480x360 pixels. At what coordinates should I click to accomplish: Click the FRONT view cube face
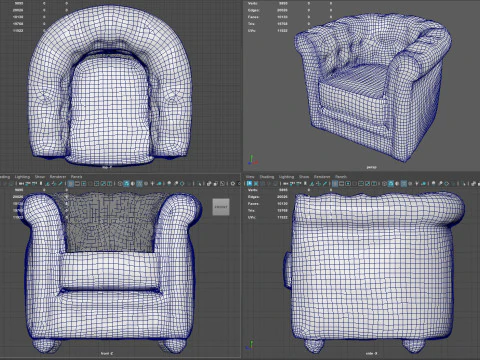click(221, 207)
